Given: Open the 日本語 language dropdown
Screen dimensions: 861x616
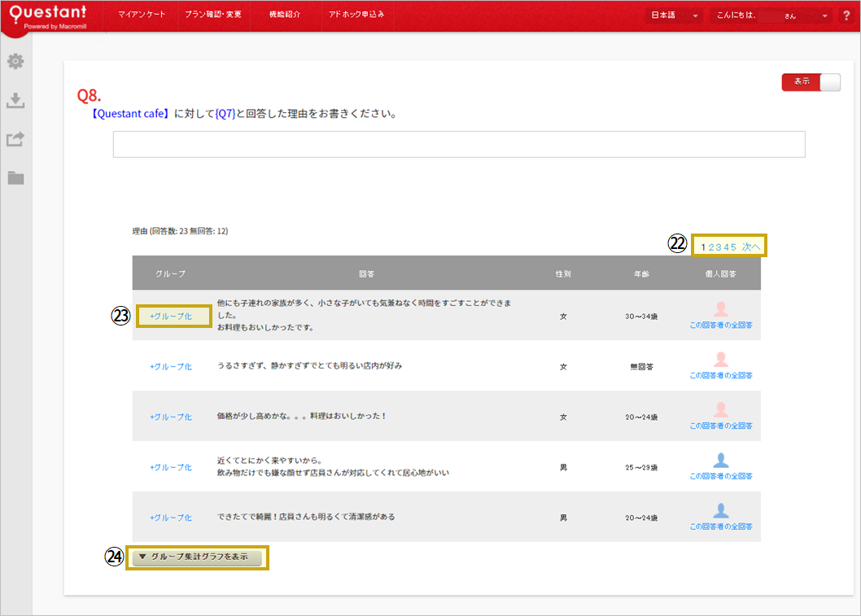Looking at the screenshot, I should point(674,15).
